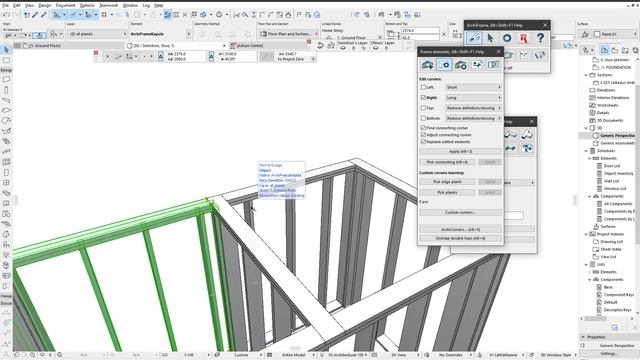This screenshot has width=640, height=360.
Task: Select Generic Axonometry in the Navigator
Action: tap(617, 143)
